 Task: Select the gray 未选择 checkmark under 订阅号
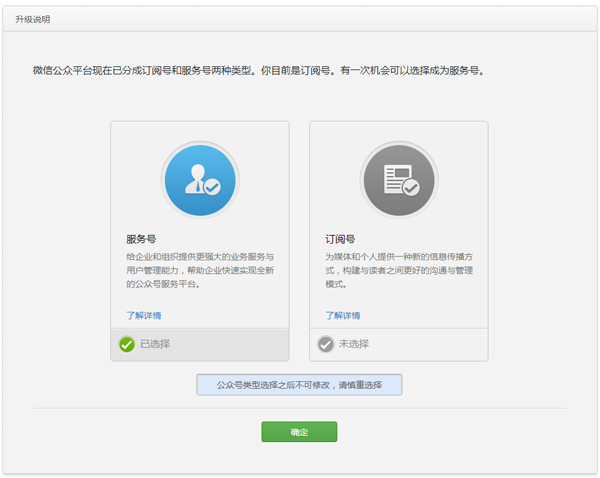coord(326,344)
